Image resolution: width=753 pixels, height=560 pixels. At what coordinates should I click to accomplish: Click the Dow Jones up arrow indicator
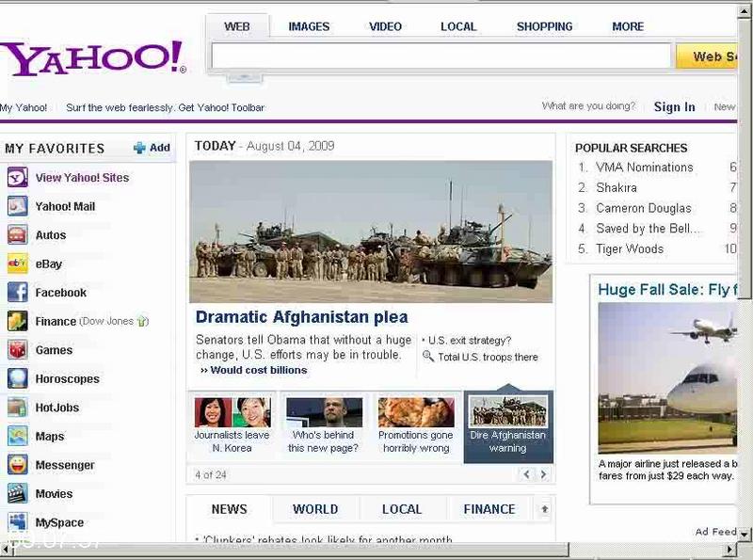tap(142, 321)
